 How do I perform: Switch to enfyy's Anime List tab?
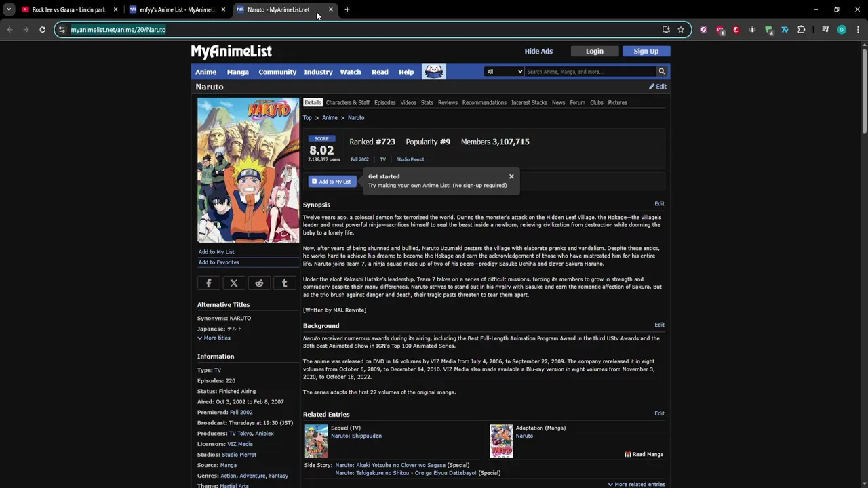tap(176, 9)
